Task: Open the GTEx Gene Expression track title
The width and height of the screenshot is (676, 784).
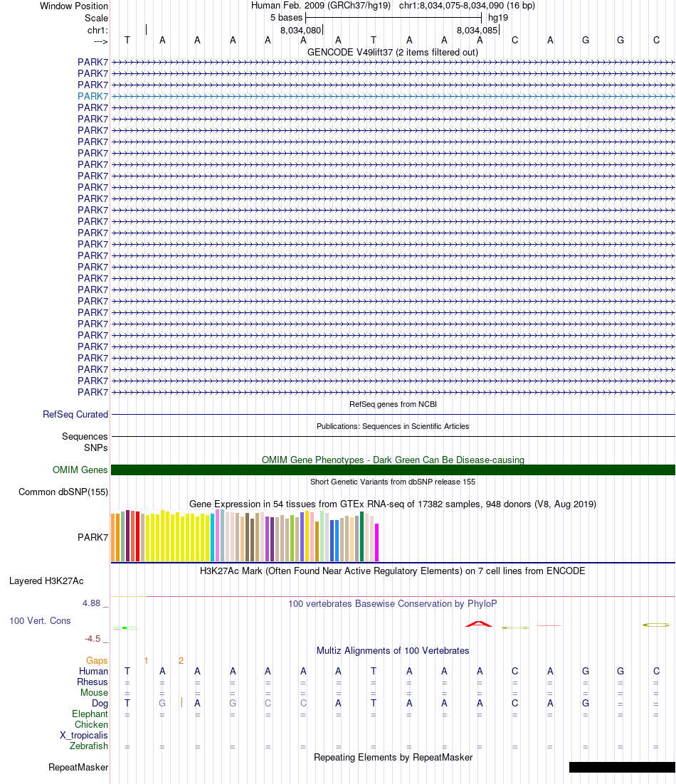Action: click(x=393, y=504)
